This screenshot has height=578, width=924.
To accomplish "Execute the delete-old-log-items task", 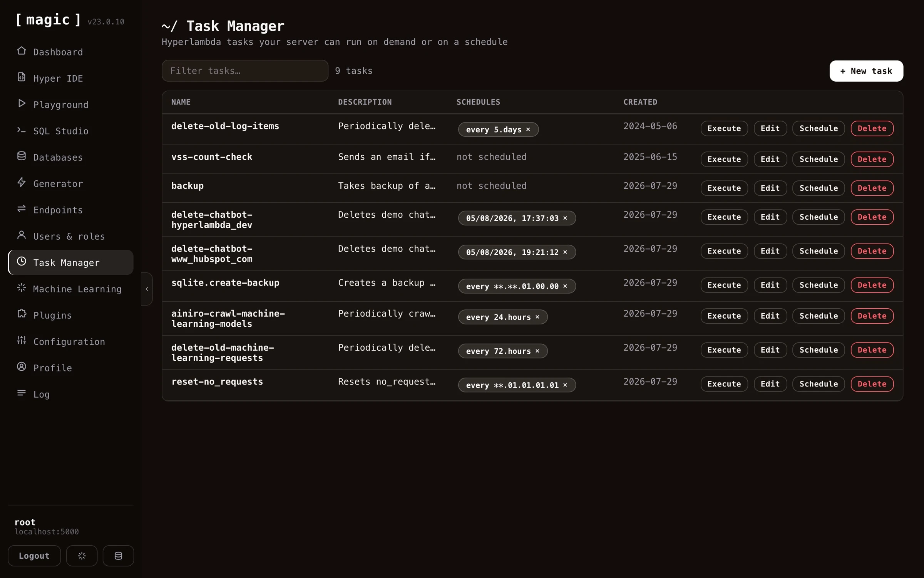I will coord(724,128).
